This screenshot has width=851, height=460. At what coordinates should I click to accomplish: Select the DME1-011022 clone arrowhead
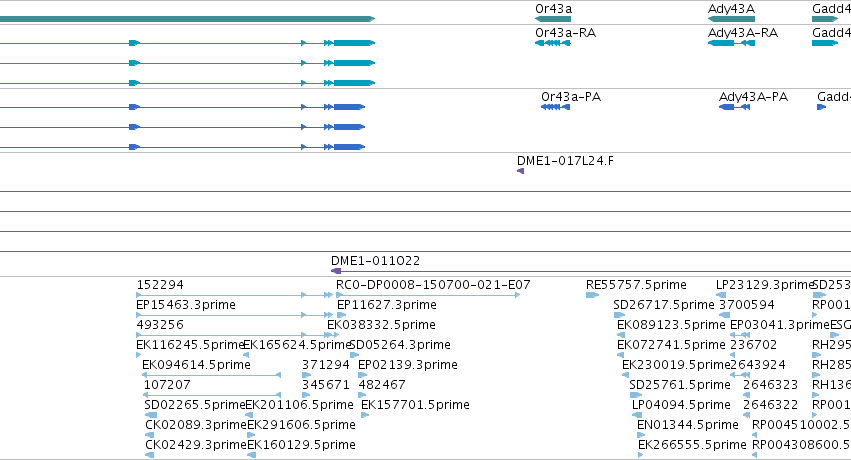(x=336, y=271)
